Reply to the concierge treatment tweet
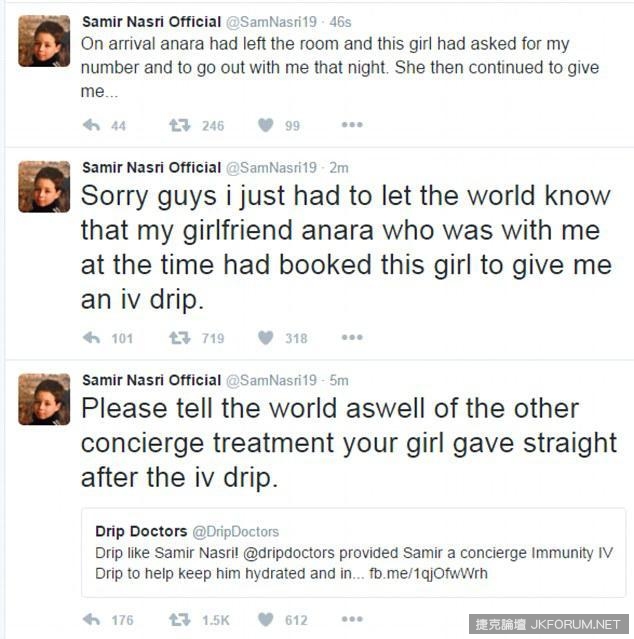634x639 pixels. click(91, 620)
